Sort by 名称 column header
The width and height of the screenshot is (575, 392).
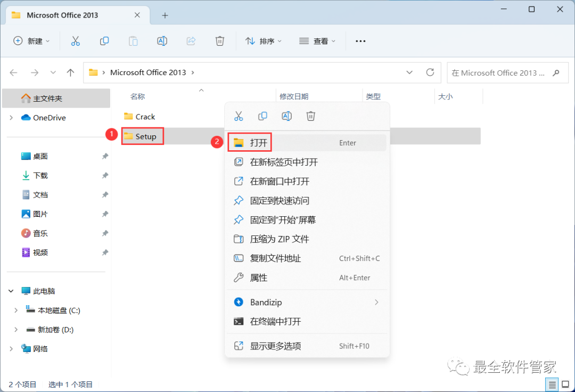tap(137, 96)
